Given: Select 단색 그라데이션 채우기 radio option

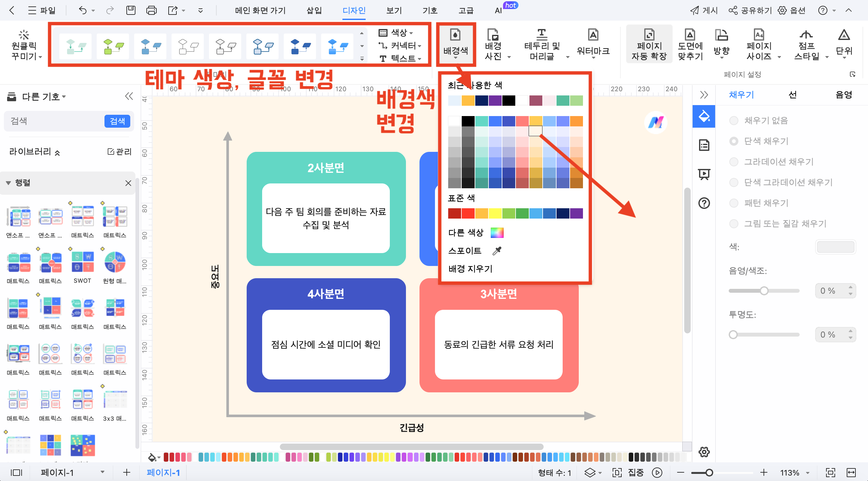Looking at the screenshot, I should coord(733,182).
